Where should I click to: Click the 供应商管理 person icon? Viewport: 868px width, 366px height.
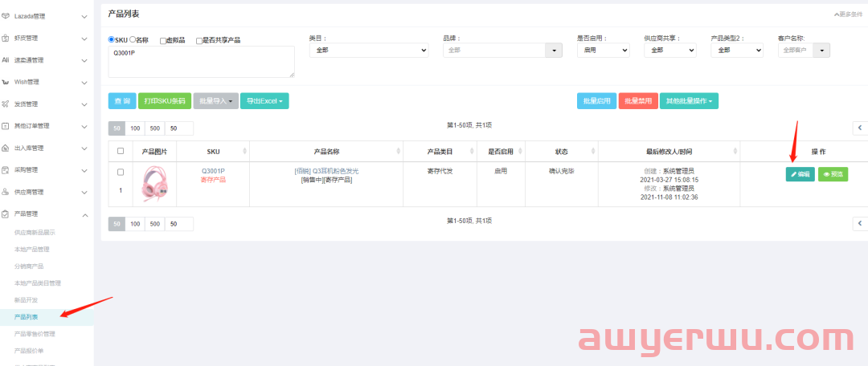[6, 192]
